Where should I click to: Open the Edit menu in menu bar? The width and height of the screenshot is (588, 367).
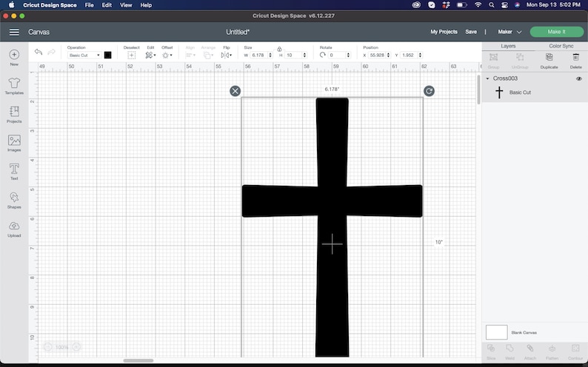107,5
